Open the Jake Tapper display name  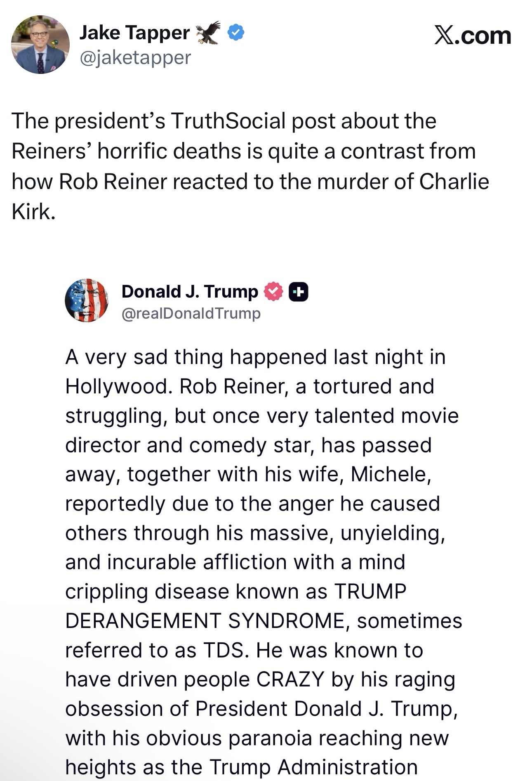(134, 33)
